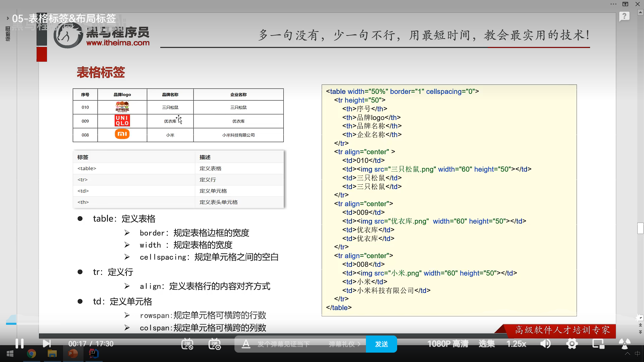Type in the danmaku input field
Viewport: 644px width, 362px height.
283,344
